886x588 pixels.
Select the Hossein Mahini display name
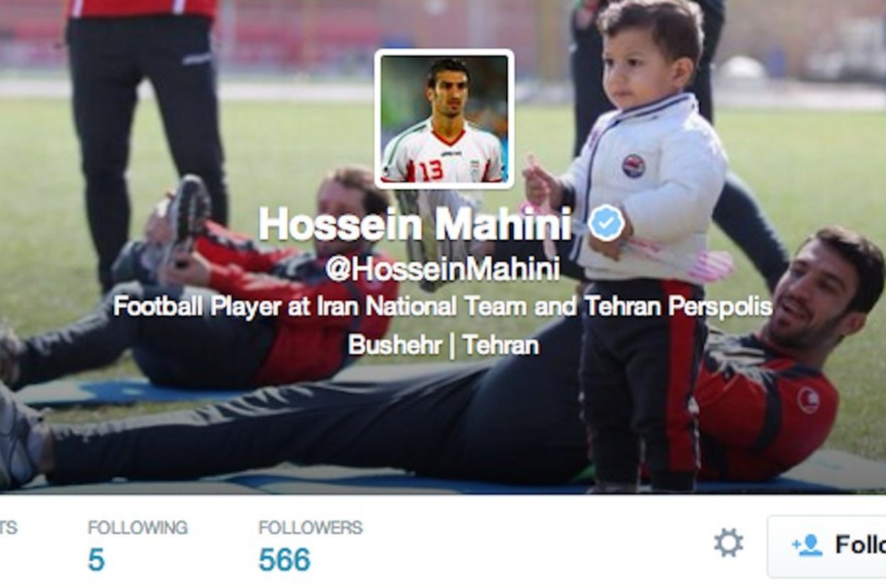[415, 225]
